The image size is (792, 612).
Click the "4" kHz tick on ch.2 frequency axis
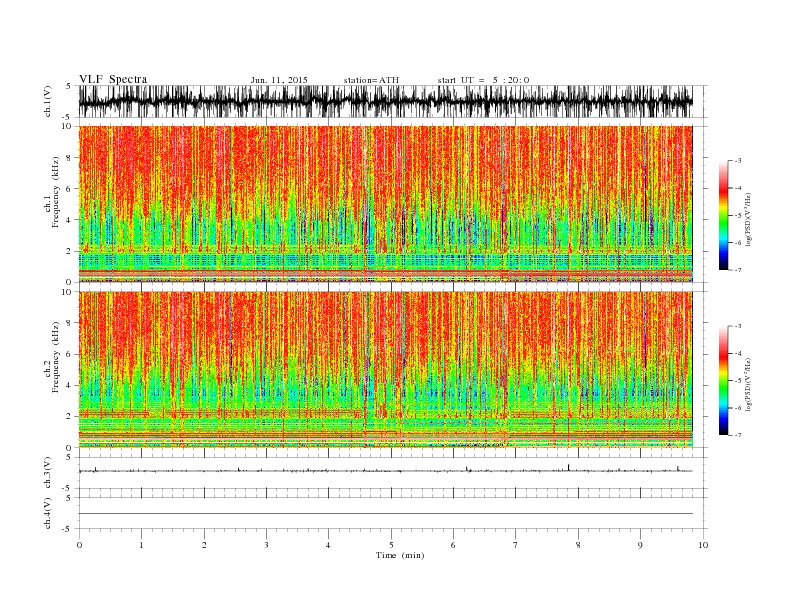pos(70,385)
